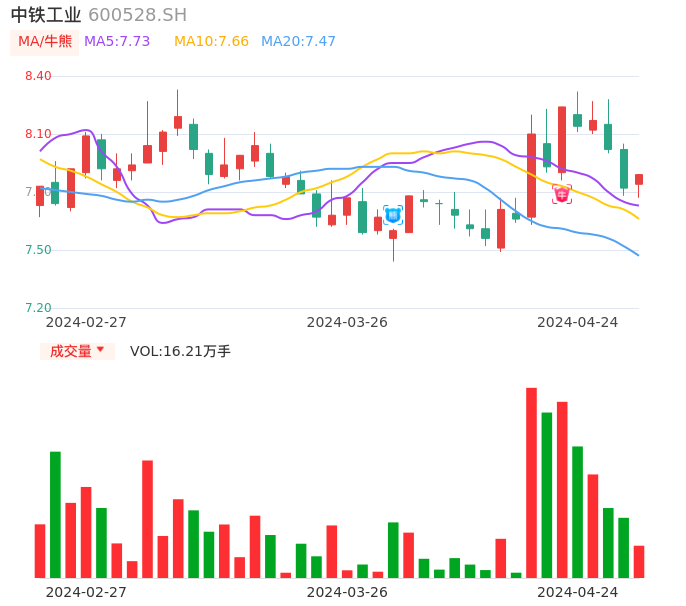Image resolution: width=686 pixels, height=606 pixels.
Task: Click the blue bear (熊) signal marker
Action: click(393, 214)
